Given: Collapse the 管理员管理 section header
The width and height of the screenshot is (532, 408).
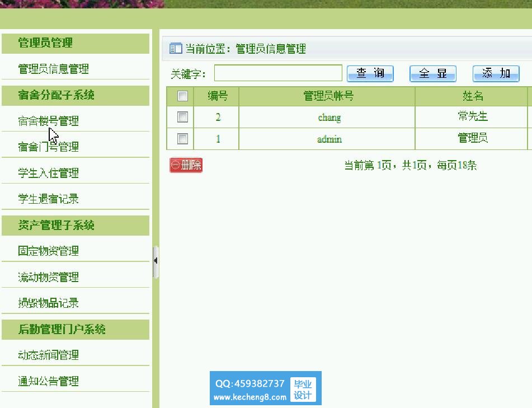Looking at the screenshot, I should pyautogui.click(x=76, y=43).
